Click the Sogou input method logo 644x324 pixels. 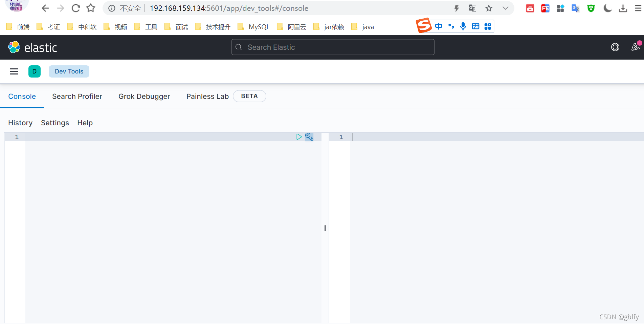click(424, 25)
